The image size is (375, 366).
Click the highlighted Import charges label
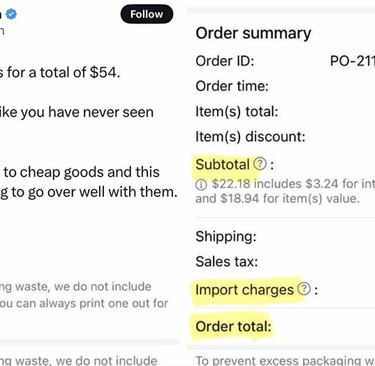[x=245, y=290]
